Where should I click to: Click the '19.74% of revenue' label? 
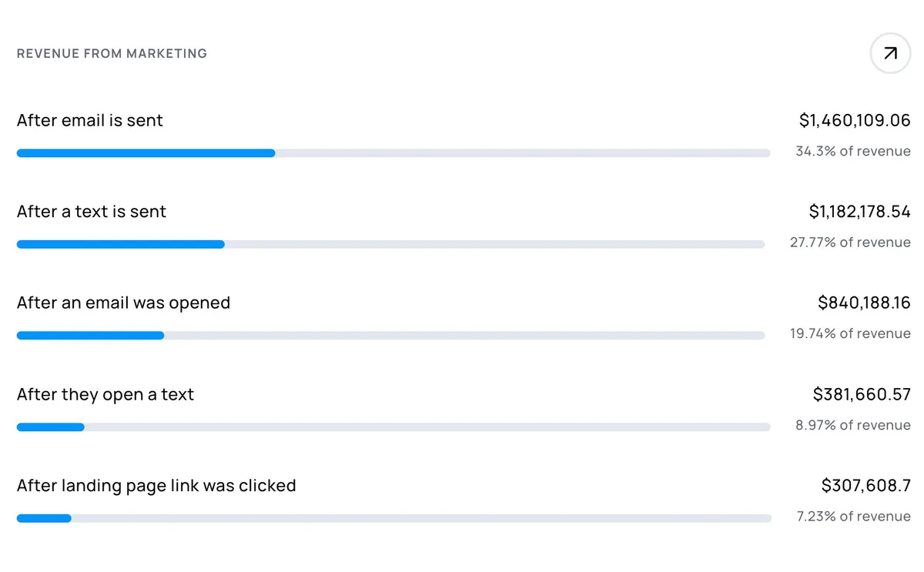pos(848,333)
